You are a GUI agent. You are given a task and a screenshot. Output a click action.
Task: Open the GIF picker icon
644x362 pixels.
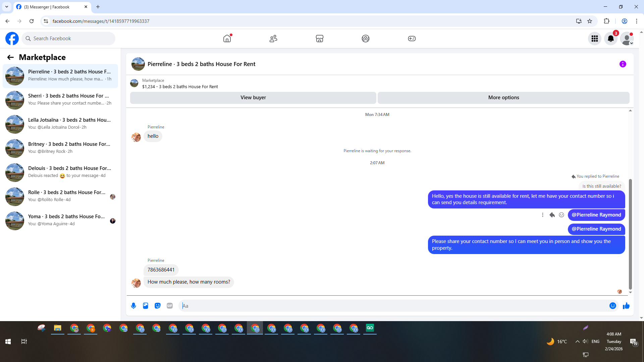pyautogui.click(x=170, y=306)
